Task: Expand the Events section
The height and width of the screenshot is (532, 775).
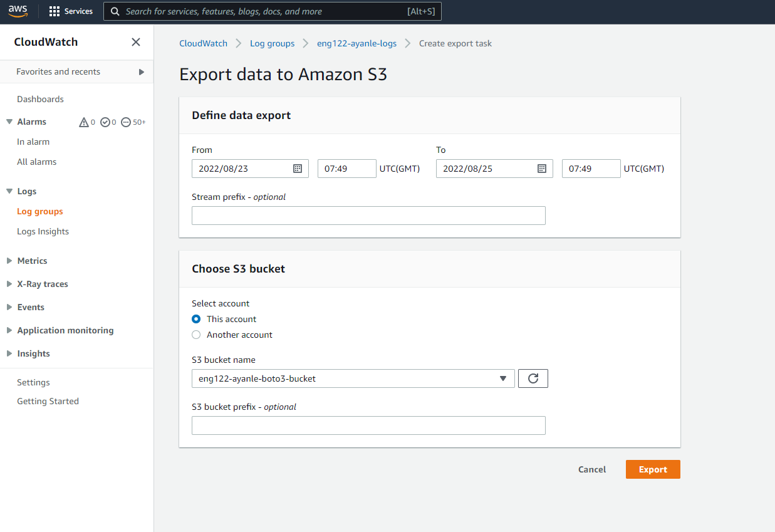Action: (x=9, y=307)
